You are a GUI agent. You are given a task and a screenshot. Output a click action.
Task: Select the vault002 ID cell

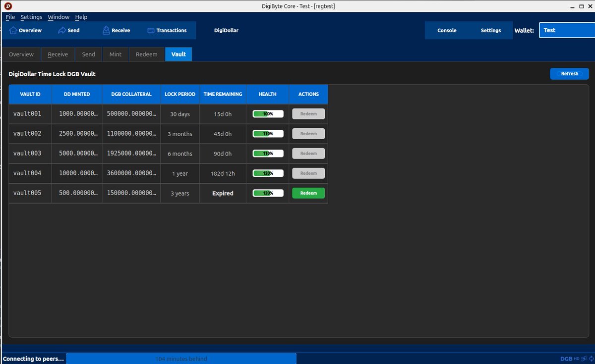(x=30, y=134)
